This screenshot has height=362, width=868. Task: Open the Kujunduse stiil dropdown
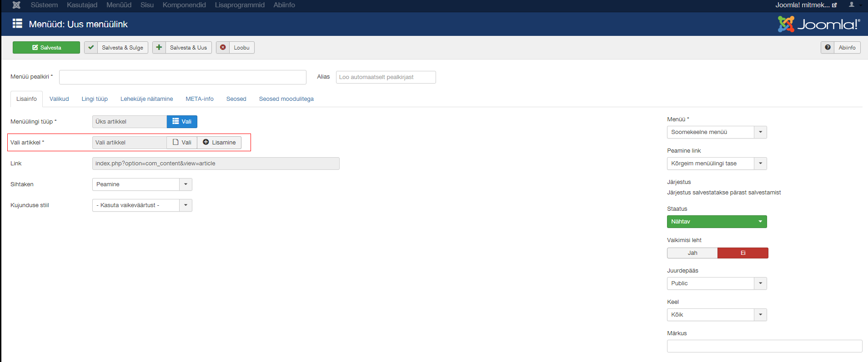142,205
